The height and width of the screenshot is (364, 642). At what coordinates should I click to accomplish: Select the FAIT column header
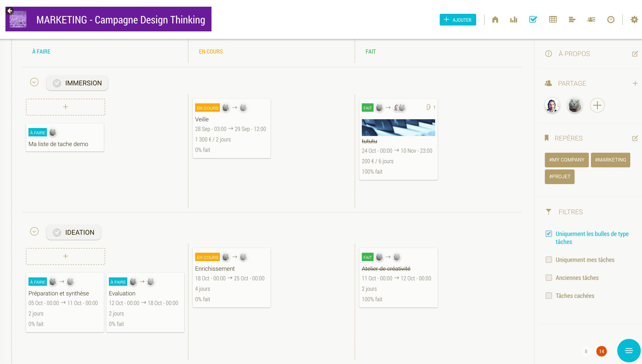pyautogui.click(x=371, y=51)
